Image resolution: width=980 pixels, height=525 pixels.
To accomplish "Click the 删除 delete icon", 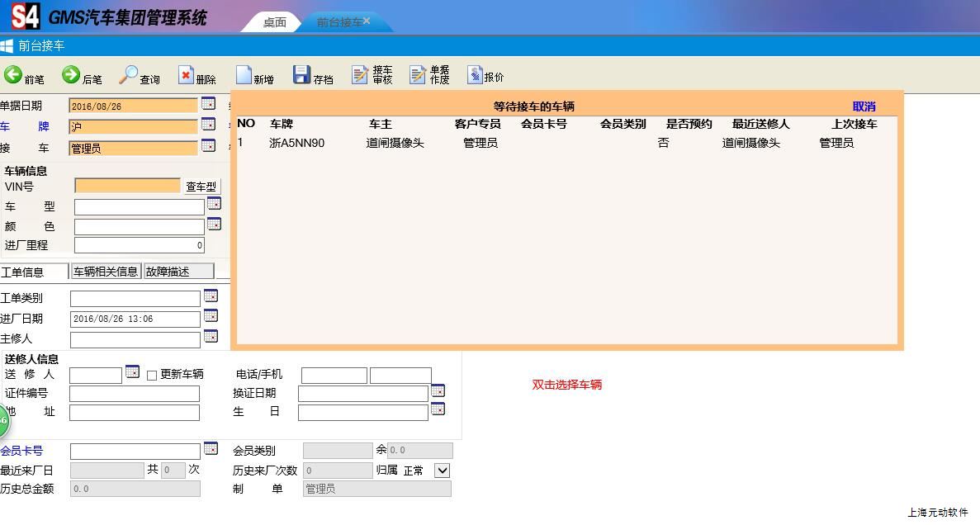I will (x=186, y=75).
